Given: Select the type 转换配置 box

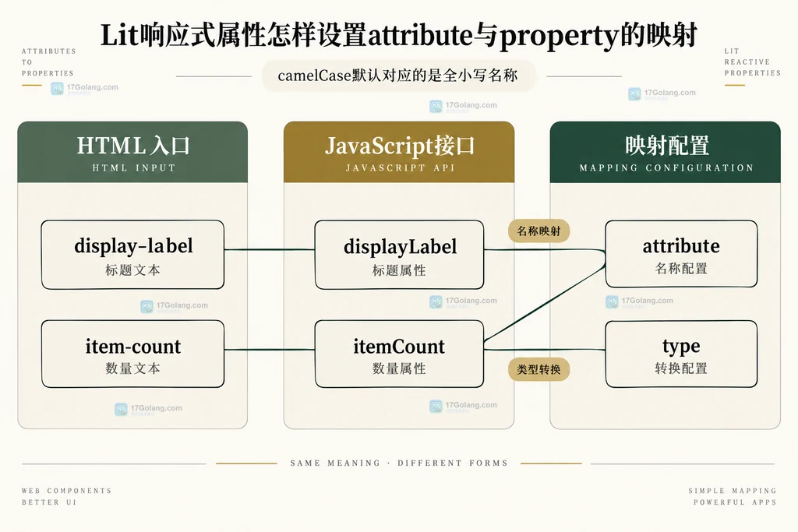Looking at the screenshot, I should click(x=681, y=354).
